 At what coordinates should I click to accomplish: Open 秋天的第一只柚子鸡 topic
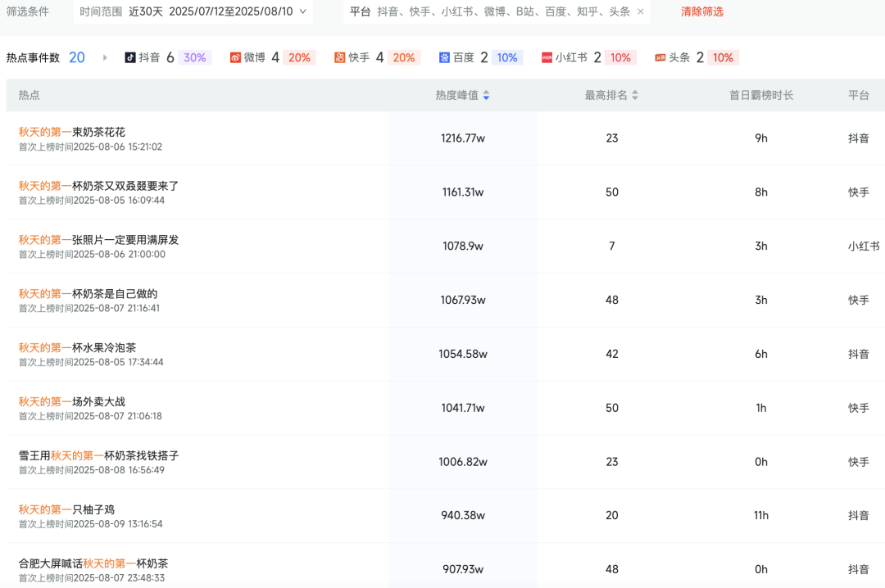click(66, 509)
